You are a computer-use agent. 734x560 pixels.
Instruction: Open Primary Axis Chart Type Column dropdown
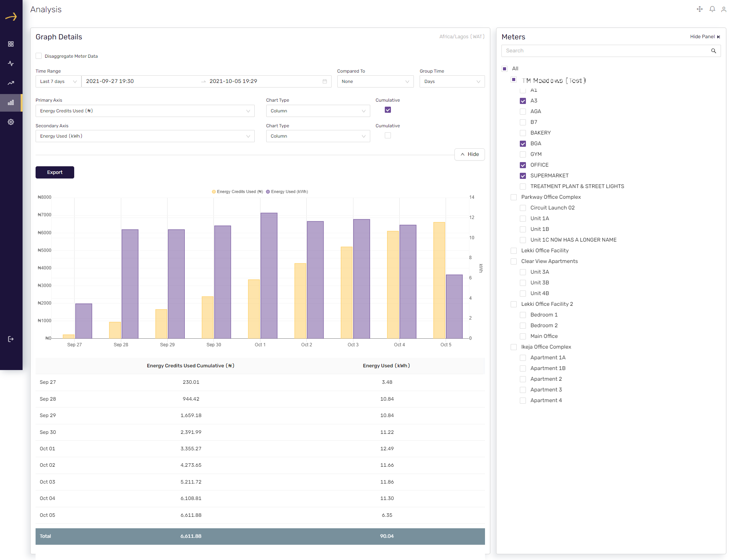[x=318, y=111]
